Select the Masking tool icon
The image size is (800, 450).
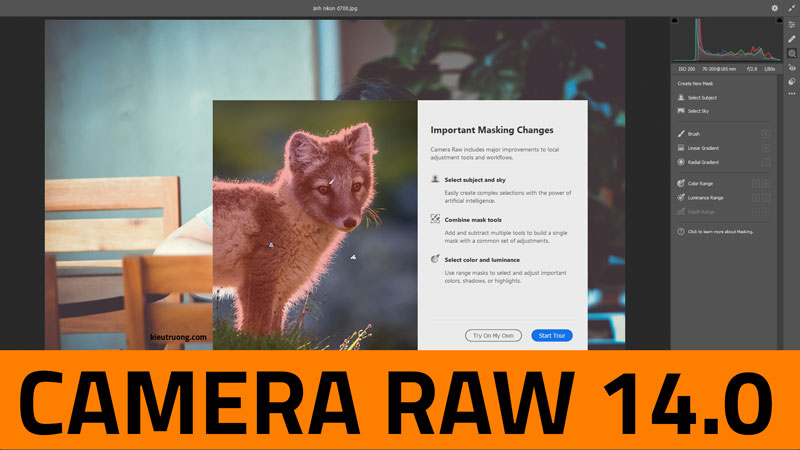[x=791, y=53]
